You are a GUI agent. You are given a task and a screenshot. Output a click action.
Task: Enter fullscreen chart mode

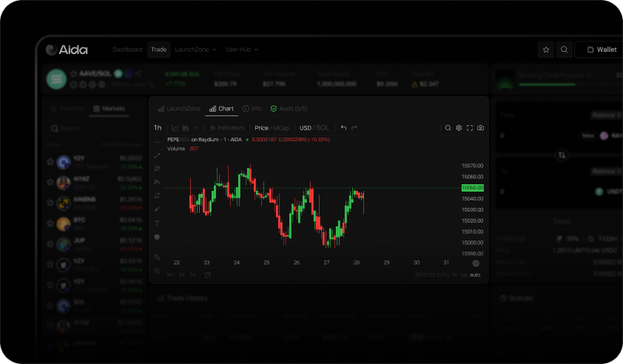click(x=469, y=128)
